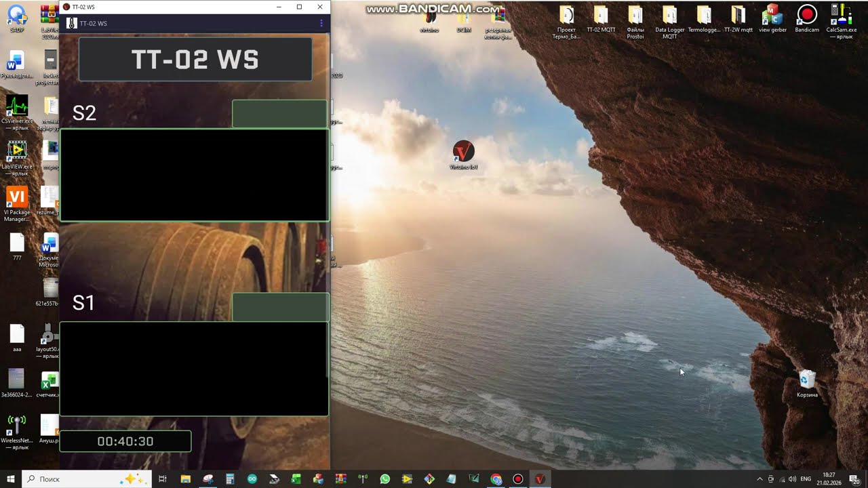Open Google Chrome from the taskbar
The height and width of the screenshot is (488, 868).
pyautogui.click(x=496, y=479)
